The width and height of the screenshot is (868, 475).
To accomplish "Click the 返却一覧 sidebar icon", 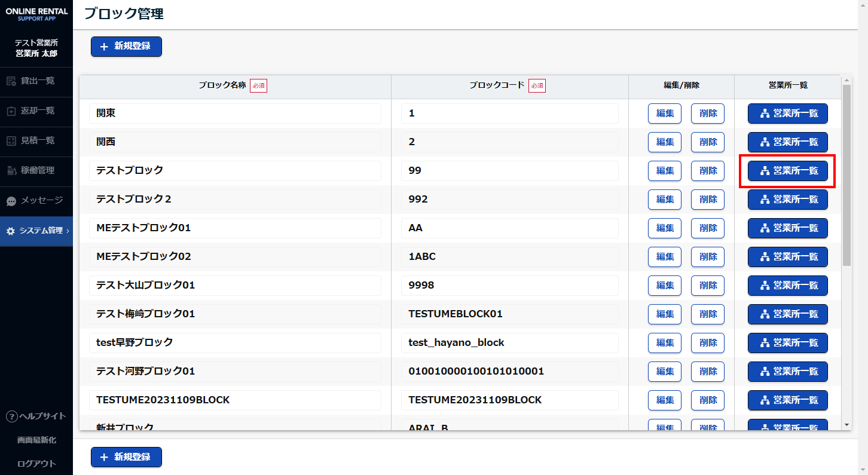I will (x=11, y=111).
